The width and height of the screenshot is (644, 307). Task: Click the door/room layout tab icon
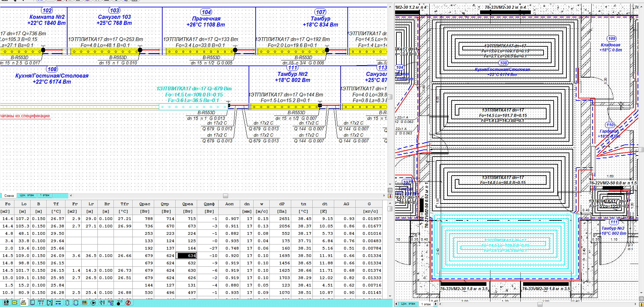[50, 303]
